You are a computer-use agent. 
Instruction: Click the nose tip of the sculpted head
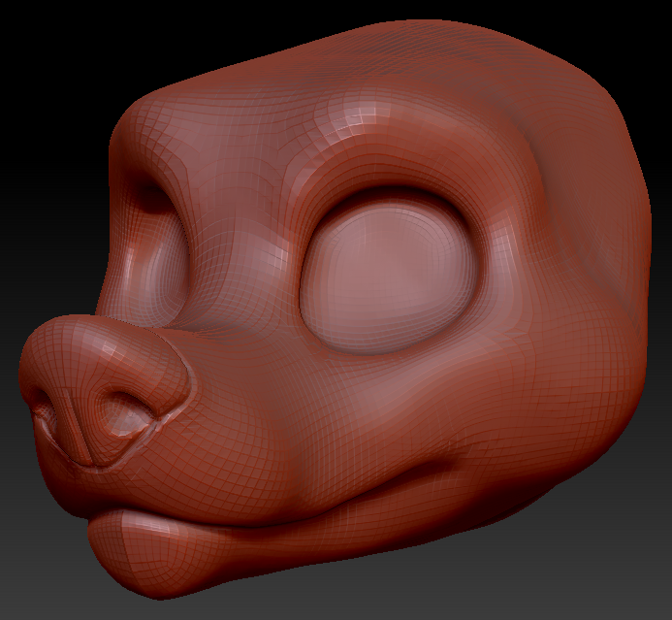105,391
